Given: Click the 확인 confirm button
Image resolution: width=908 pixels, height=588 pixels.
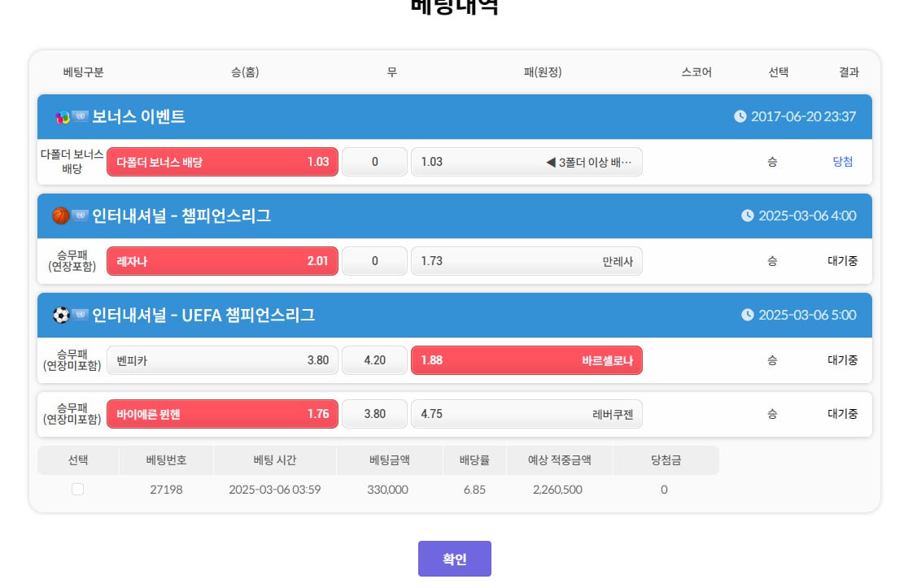Looking at the screenshot, I should point(455,559).
